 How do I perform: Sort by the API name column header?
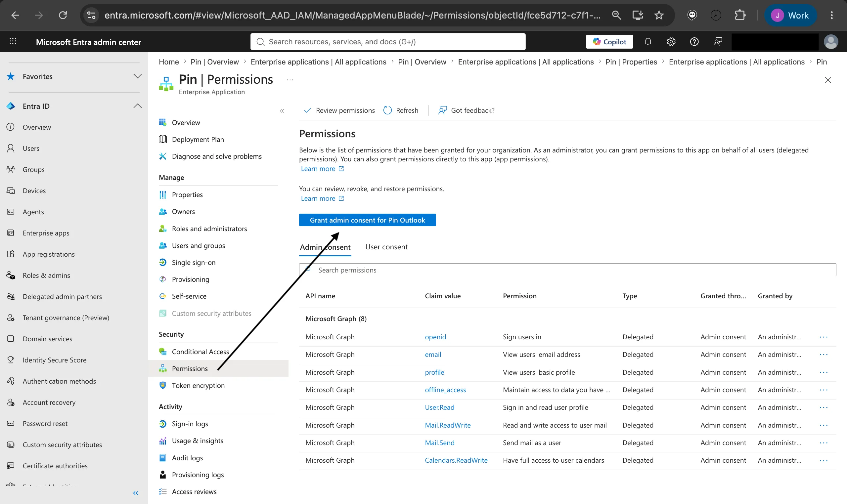tap(320, 296)
